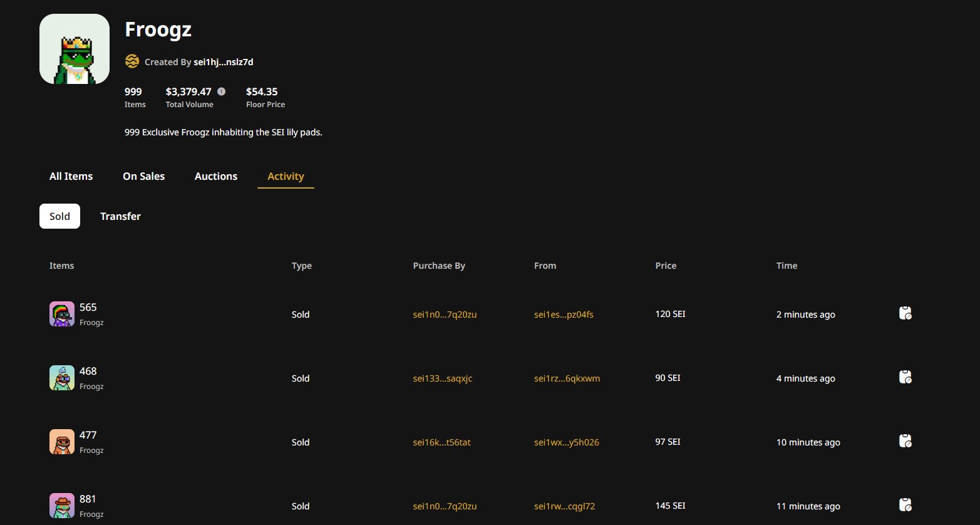Click the 90 SEI price

tap(668, 378)
